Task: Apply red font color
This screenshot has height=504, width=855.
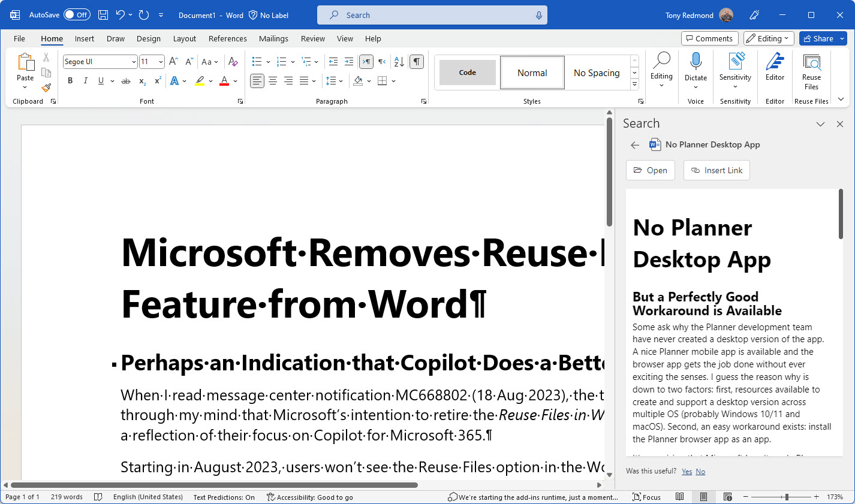Action: click(x=224, y=81)
